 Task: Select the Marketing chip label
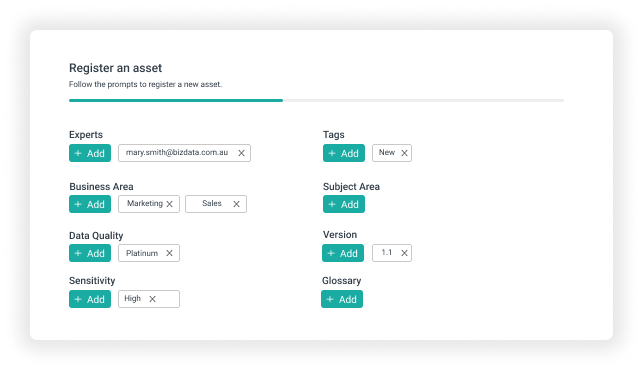pos(145,203)
